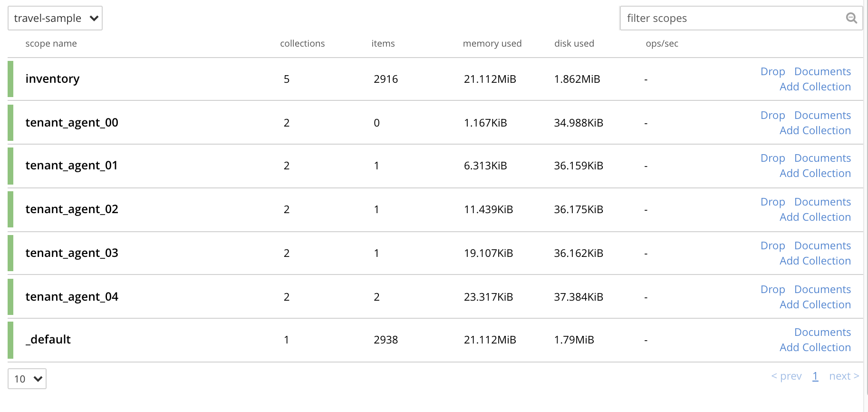Go to the prev page of scopes
Viewport: 868px width, 412px height.
point(786,376)
